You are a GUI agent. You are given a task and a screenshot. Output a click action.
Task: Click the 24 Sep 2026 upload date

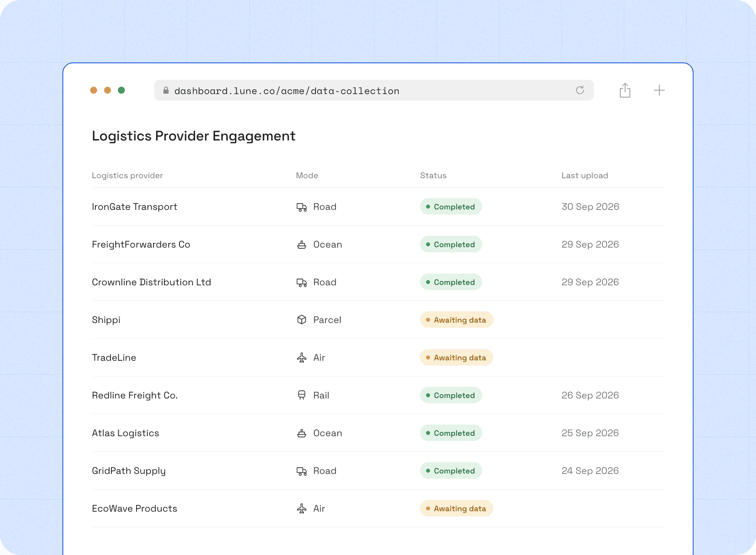point(590,471)
